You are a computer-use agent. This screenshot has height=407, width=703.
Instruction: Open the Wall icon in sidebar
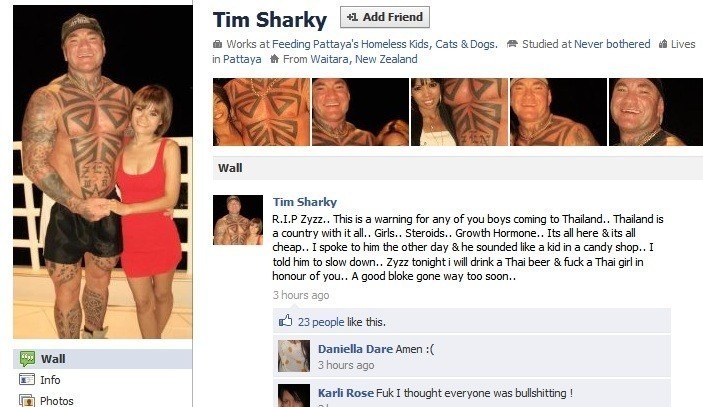pos(27,359)
